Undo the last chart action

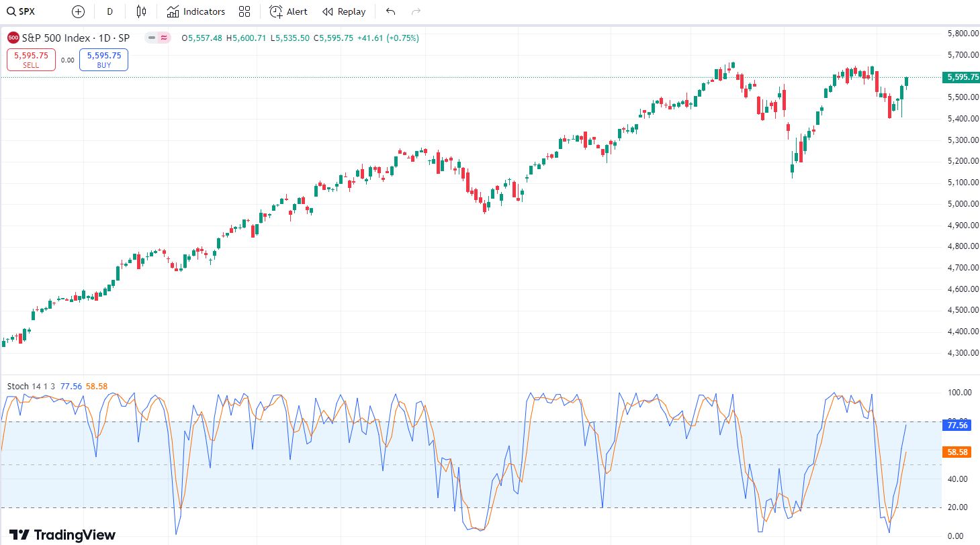click(391, 11)
